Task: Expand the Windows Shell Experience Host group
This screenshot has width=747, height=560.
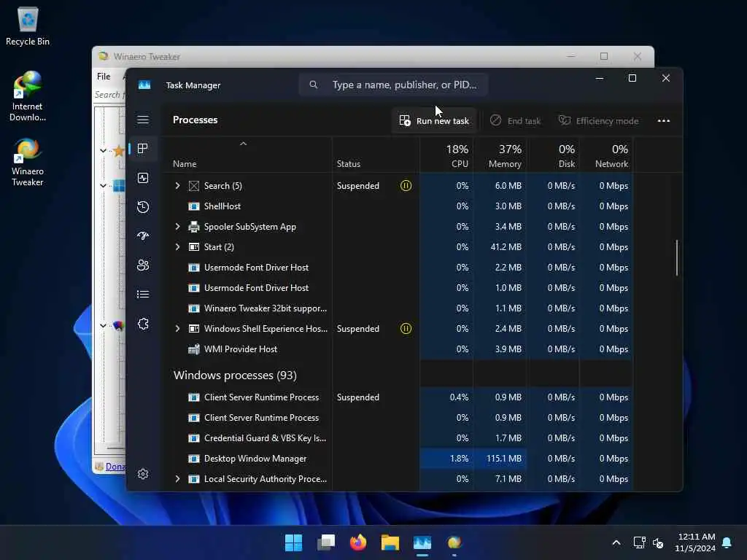Action: 178,329
